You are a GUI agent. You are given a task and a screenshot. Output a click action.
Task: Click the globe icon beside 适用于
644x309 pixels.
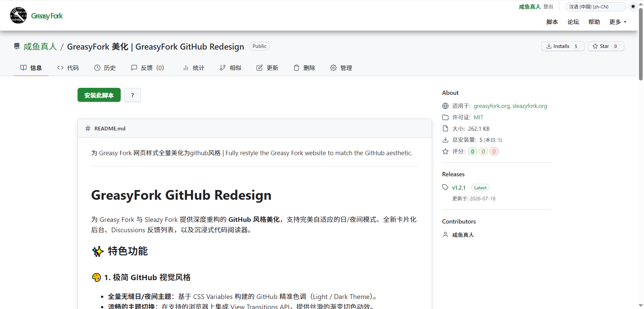[445, 106]
